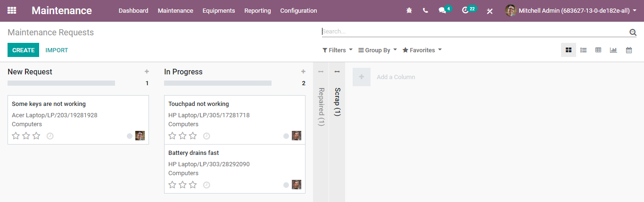Open the phone/VoIP icon
The image size is (644, 202).
[x=425, y=10]
